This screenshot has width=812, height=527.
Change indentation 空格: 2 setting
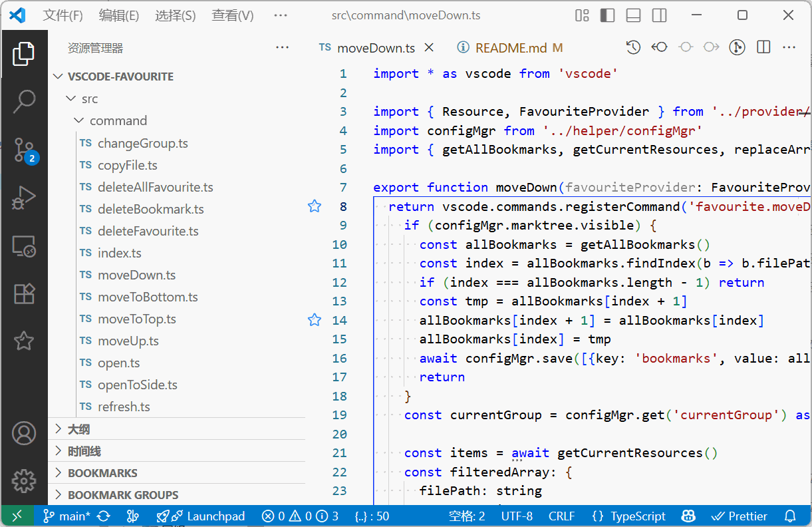466,516
